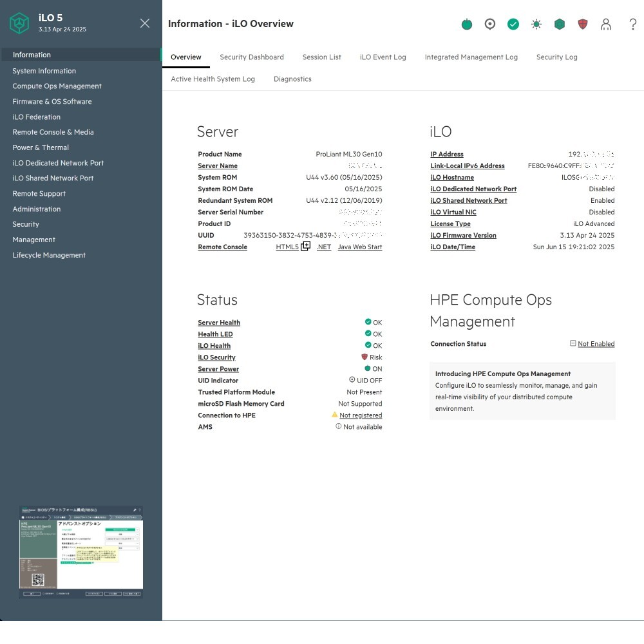Close the navigation sidebar with the X
Image resolution: width=644 pixels, height=644 pixels.
[145, 23]
